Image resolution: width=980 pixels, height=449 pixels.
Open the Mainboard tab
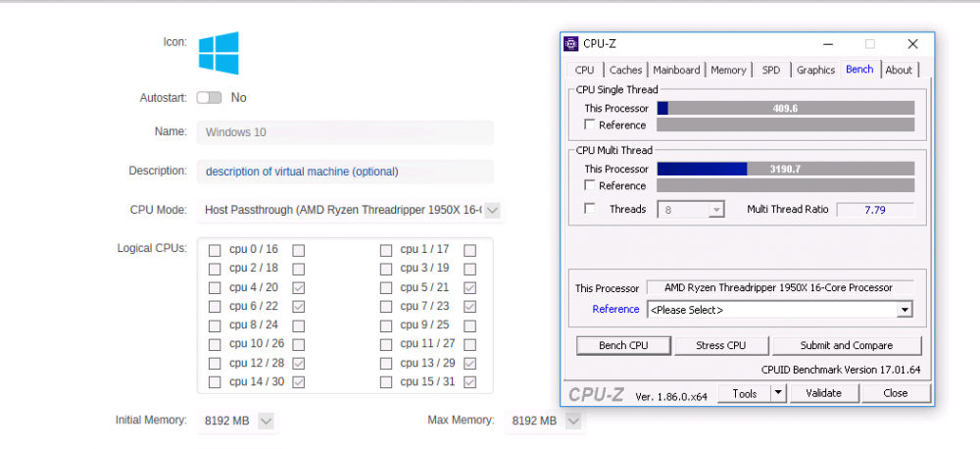(676, 70)
